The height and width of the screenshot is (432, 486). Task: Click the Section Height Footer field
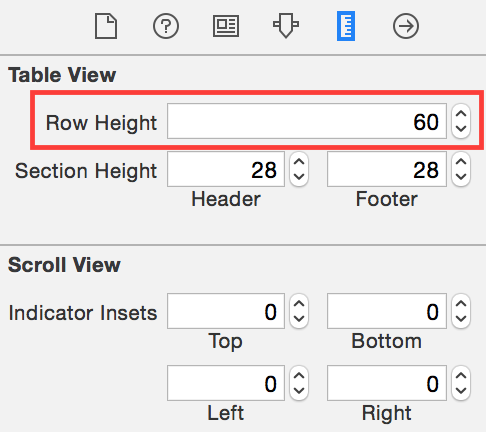387,169
